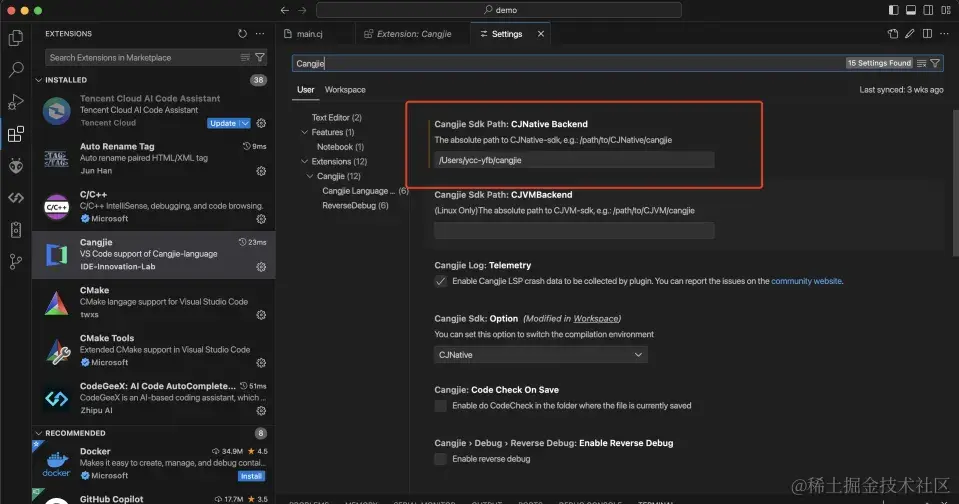Collapse Extensions settings tree node

click(305, 161)
